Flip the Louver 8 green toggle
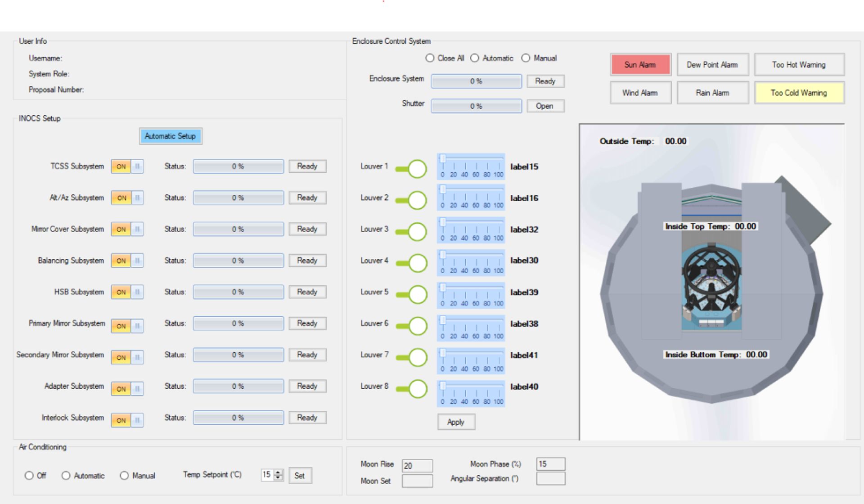864x504 pixels. (x=411, y=389)
